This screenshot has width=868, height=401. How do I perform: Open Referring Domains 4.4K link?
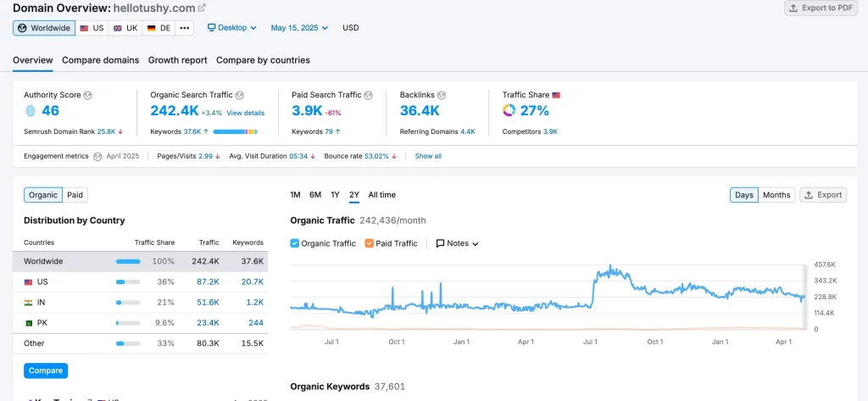click(x=468, y=131)
